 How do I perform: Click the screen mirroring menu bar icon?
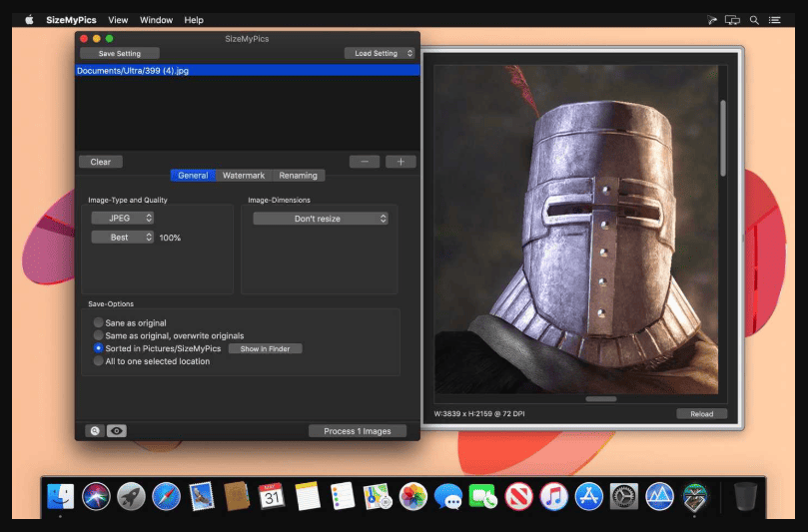[x=732, y=20]
